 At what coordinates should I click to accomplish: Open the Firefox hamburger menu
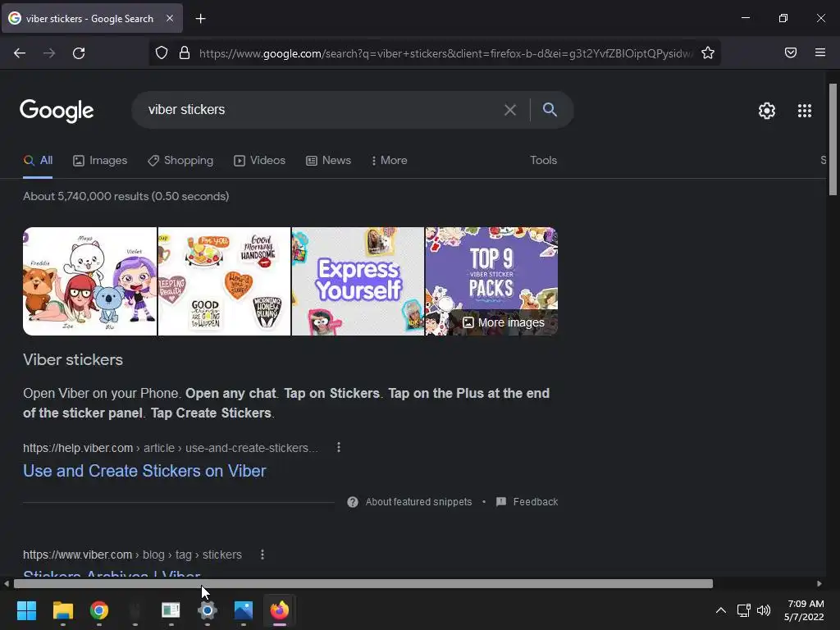coord(820,52)
